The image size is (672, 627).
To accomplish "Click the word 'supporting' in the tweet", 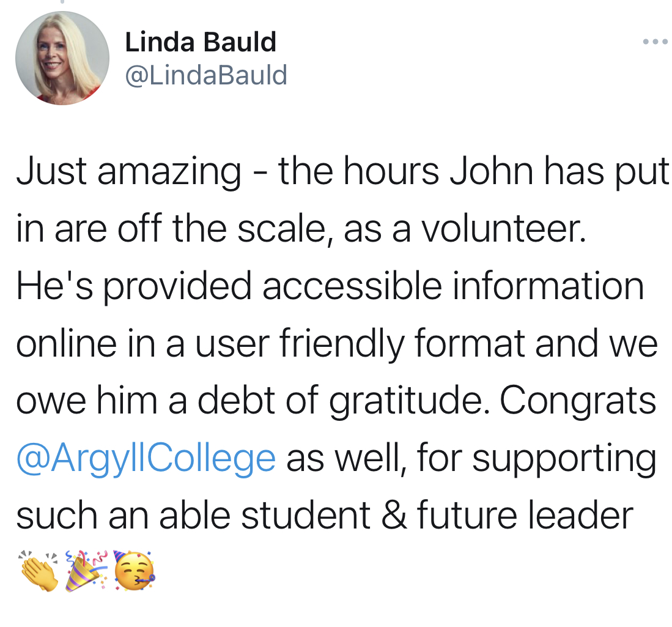I will (564, 459).
